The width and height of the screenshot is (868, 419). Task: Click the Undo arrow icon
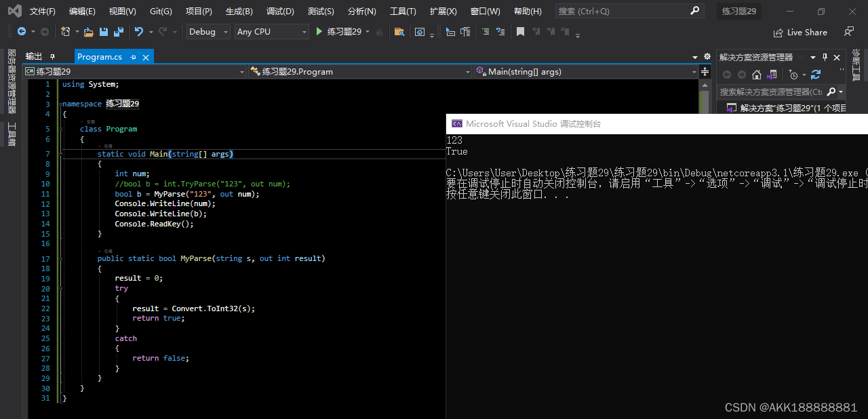click(138, 32)
